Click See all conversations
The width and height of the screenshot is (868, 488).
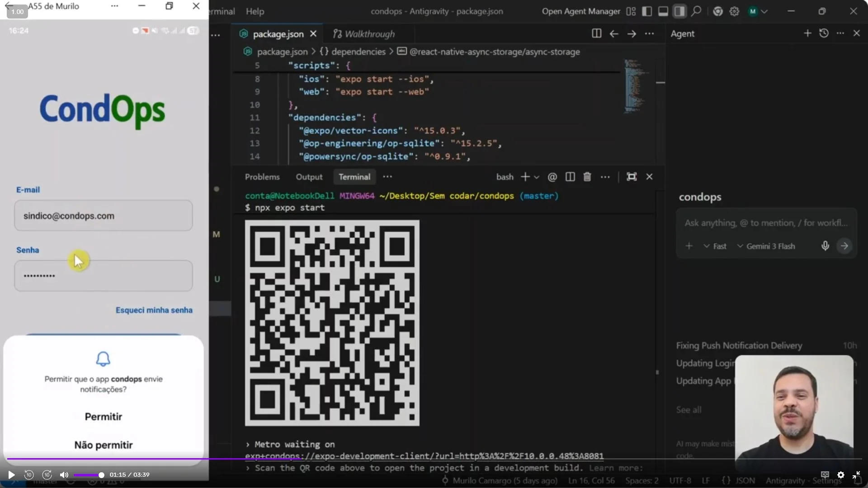click(689, 410)
